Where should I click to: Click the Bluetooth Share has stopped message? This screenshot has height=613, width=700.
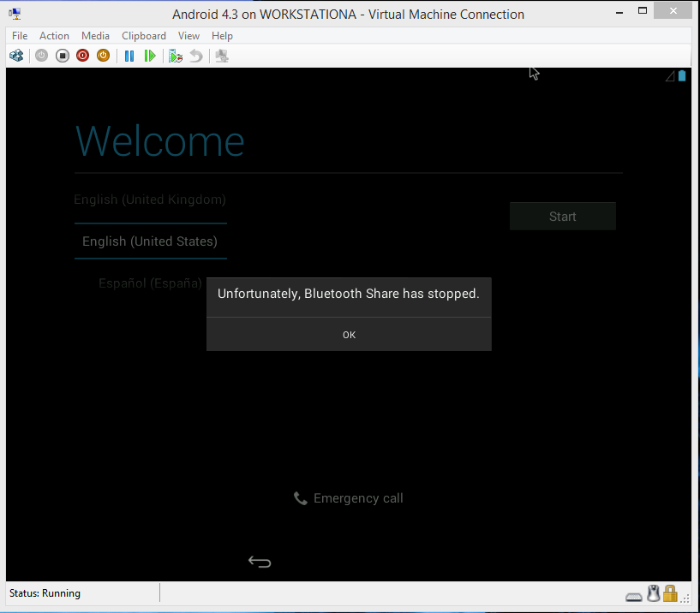tap(348, 294)
